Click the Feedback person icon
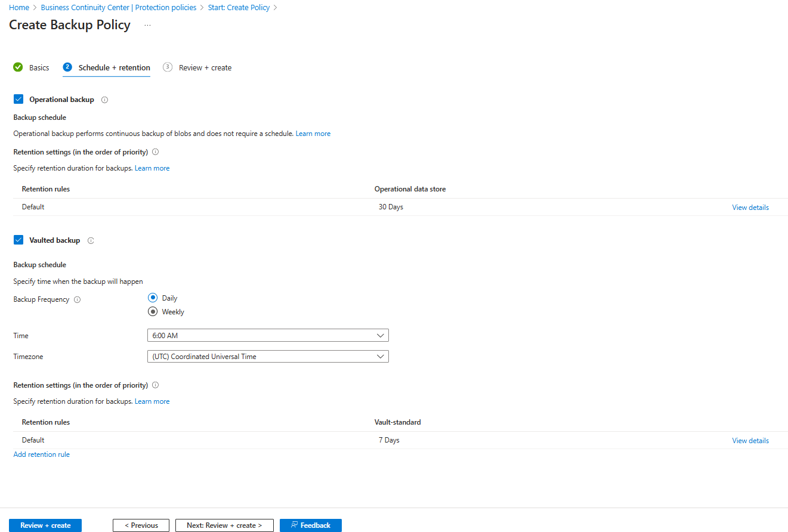This screenshot has width=788, height=532. 294,525
